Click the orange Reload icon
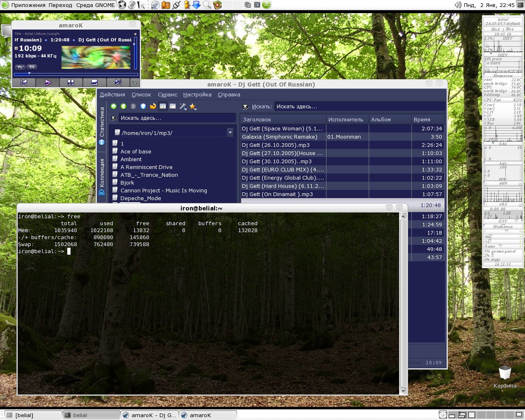The height and width of the screenshot is (420, 525). coord(153,106)
